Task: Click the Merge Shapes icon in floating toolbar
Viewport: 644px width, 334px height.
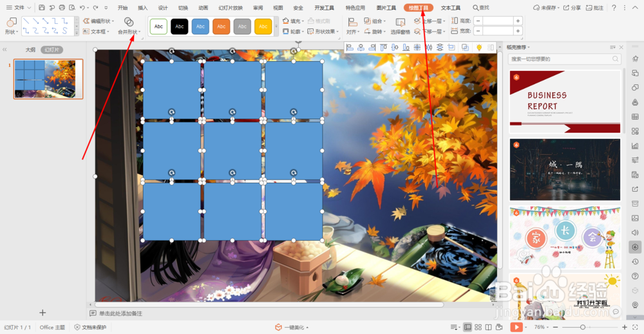Action: [x=465, y=48]
